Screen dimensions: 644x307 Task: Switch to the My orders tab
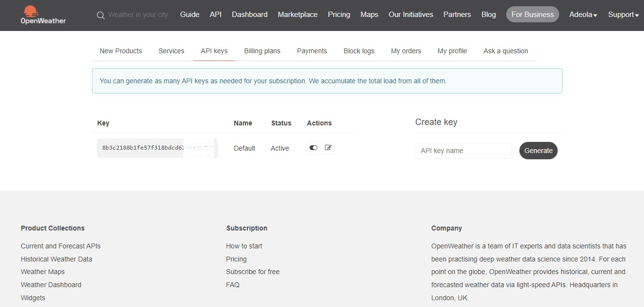point(406,51)
